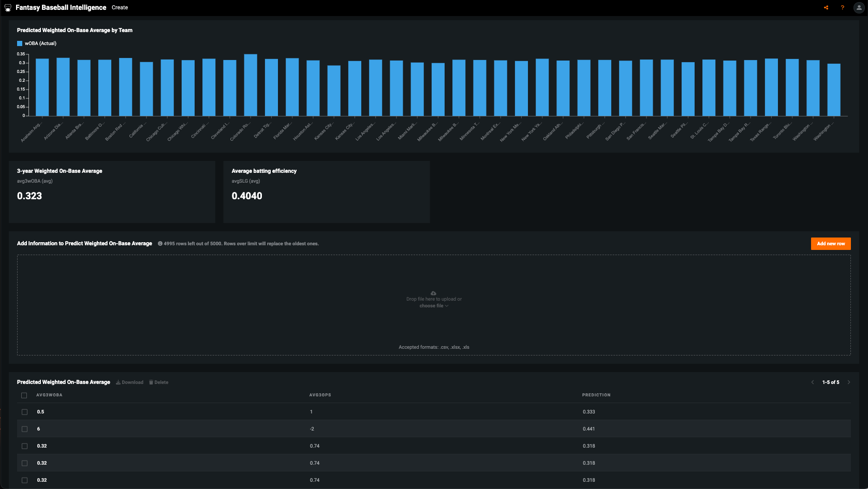This screenshot has width=868, height=489.
Task: Click the Colorado bar in the chart
Action: pyautogui.click(x=251, y=85)
